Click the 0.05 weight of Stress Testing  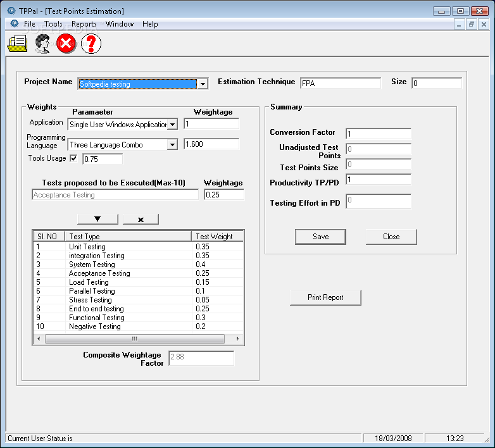[x=203, y=300]
